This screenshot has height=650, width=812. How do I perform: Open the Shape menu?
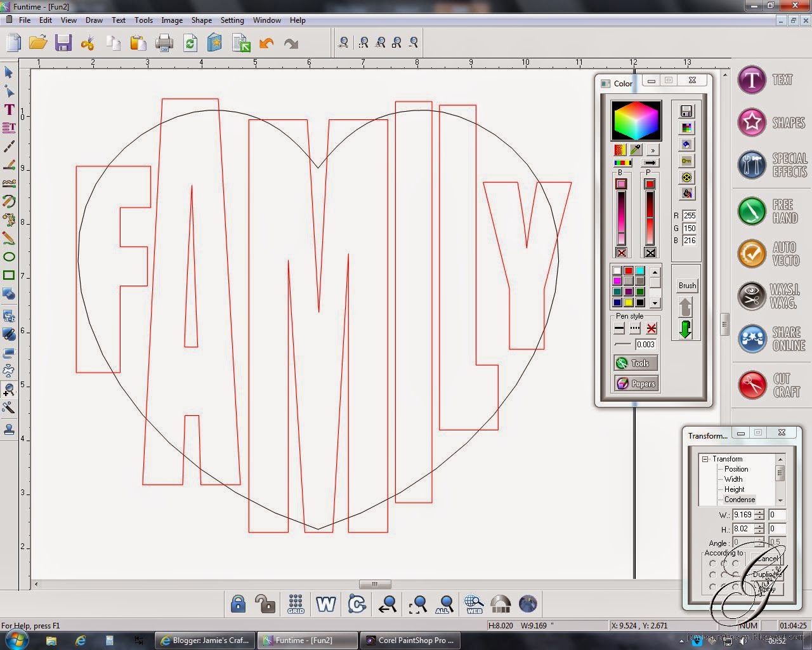click(201, 20)
